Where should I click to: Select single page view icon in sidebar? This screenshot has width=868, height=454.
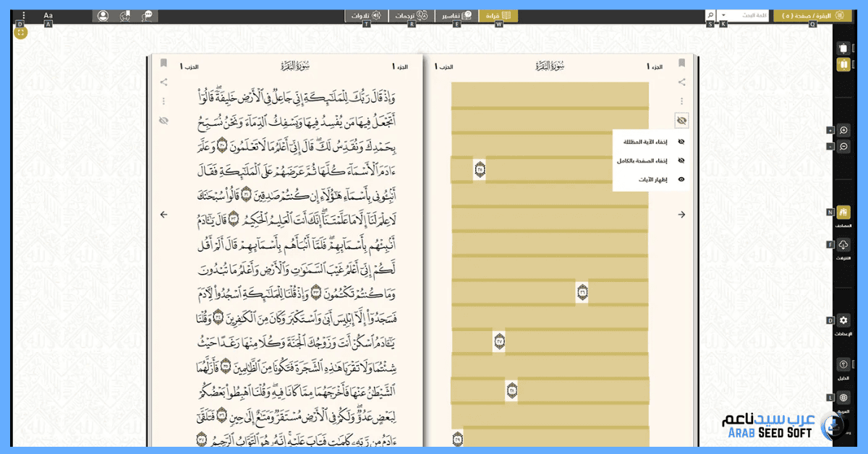point(843,48)
